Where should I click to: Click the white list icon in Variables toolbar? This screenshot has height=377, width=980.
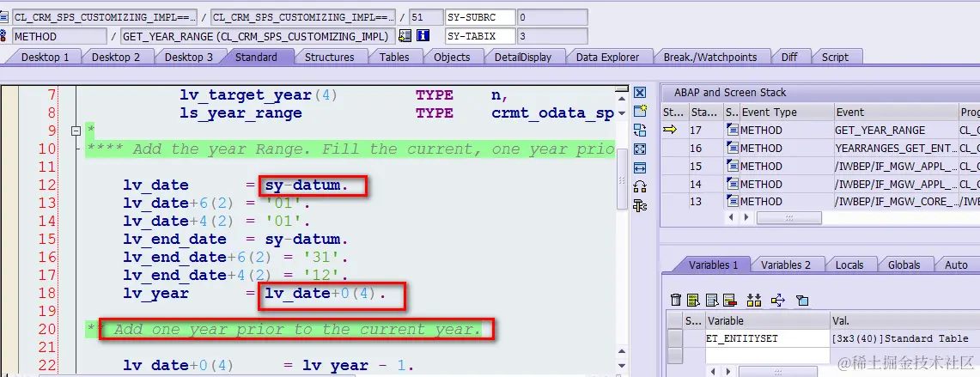711,300
